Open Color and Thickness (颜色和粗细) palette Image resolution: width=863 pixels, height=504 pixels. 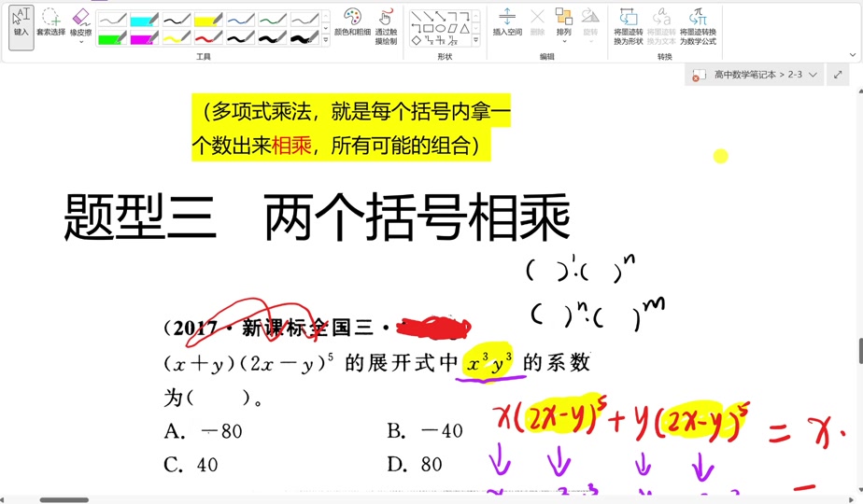[x=352, y=22]
